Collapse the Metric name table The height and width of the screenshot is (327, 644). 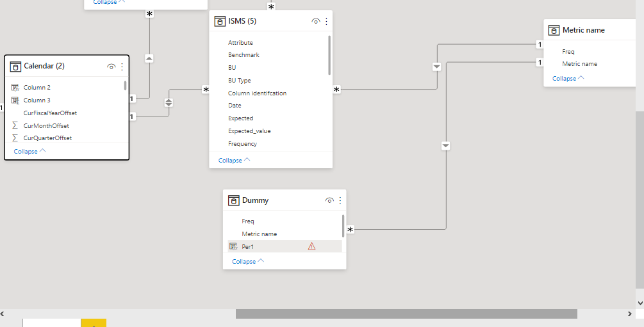568,78
